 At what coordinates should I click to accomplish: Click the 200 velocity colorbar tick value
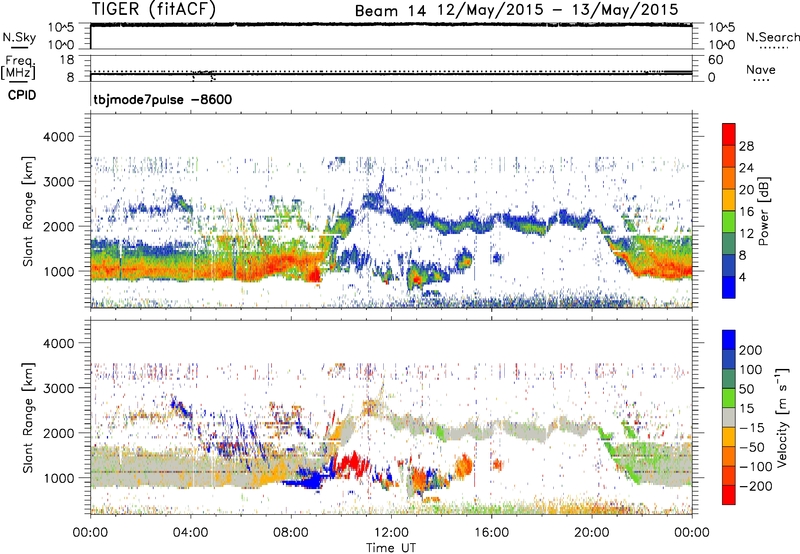pos(751,350)
